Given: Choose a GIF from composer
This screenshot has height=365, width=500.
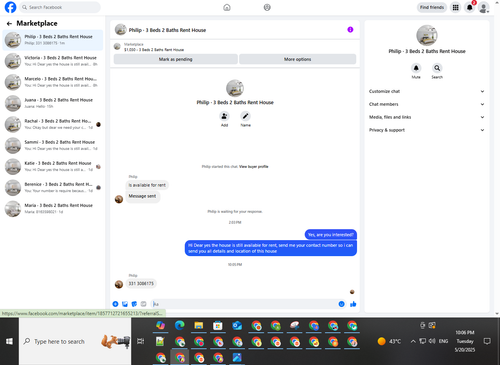Looking at the screenshot, I should click(143, 304).
